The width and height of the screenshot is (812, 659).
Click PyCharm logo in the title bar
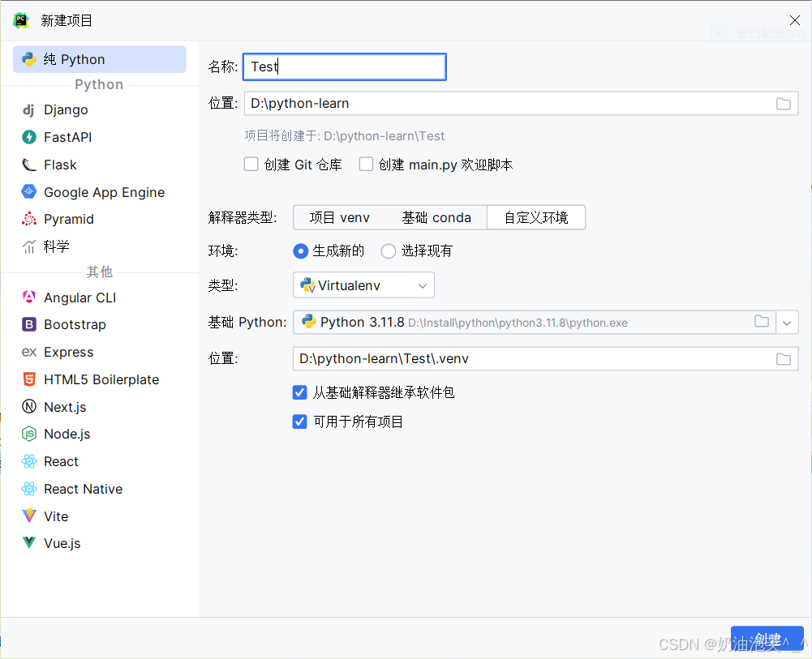pos(21,21)
